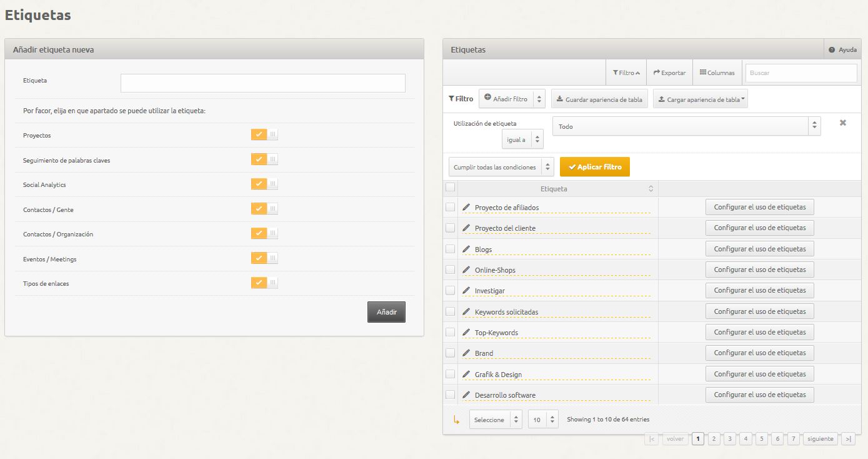Image resolution: width=868 pixels, height=459 pixels.
Task: Toggle the Tipos de enlaces switch
Action: pyautogui.click(x=264, y=283)
